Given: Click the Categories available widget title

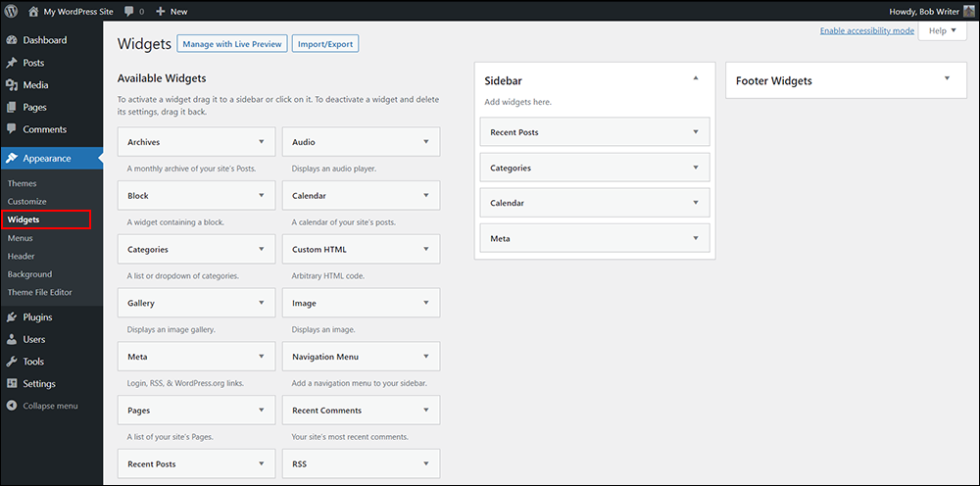Looking at the screenshot, I should [x=148, y=249].
